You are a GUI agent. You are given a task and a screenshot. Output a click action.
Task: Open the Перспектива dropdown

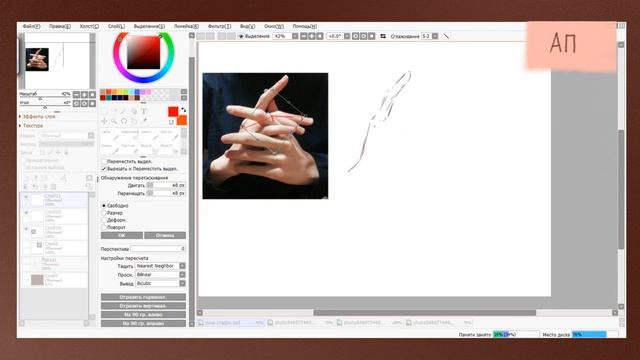[158, 249]
